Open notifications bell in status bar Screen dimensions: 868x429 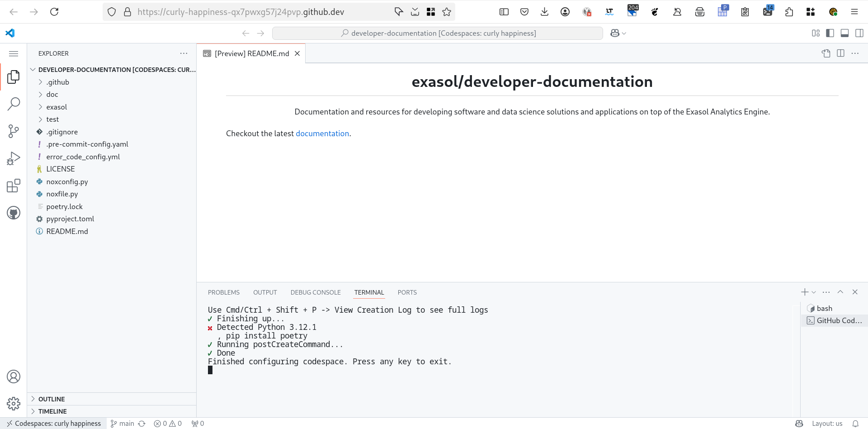pos(855,424)
